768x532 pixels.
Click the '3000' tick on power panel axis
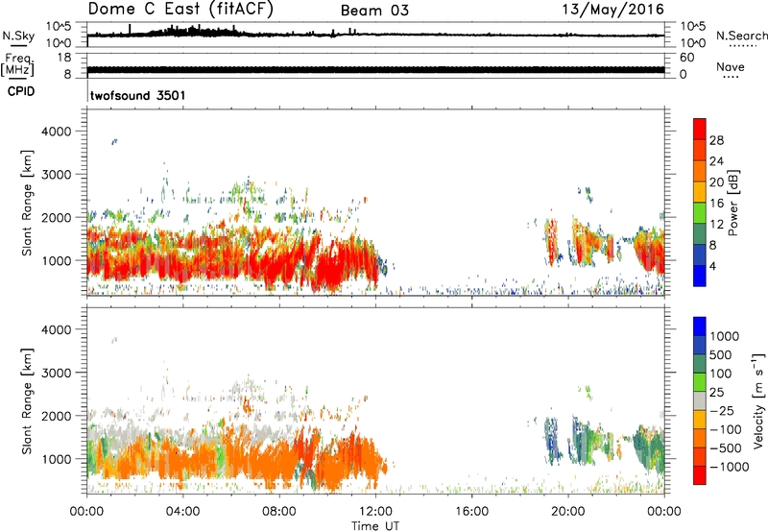click(x=56, y=175)
